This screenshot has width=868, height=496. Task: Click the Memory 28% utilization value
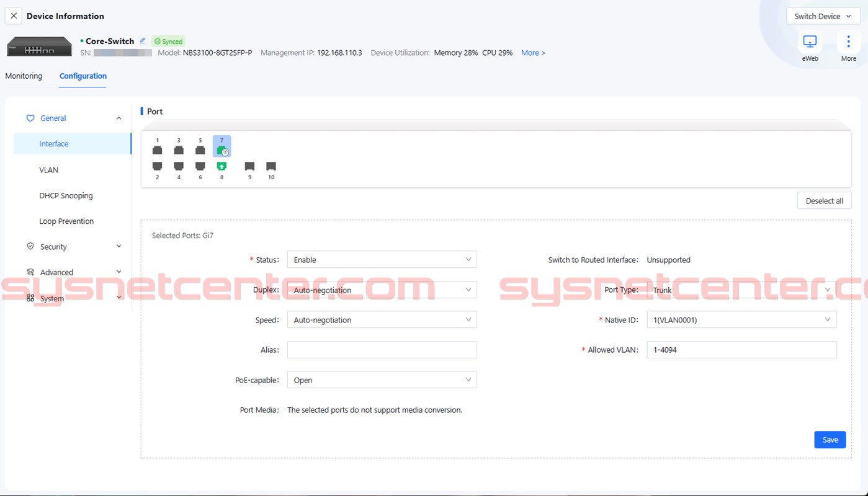456,53
